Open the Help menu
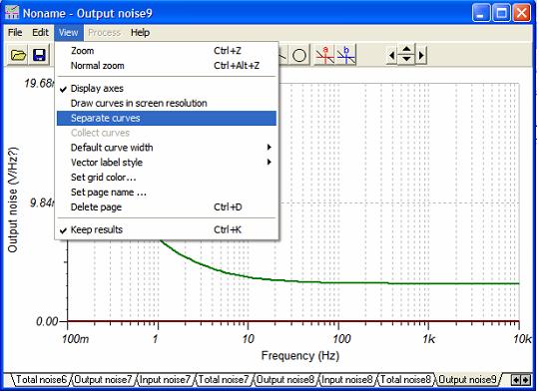 pos(140,33)
